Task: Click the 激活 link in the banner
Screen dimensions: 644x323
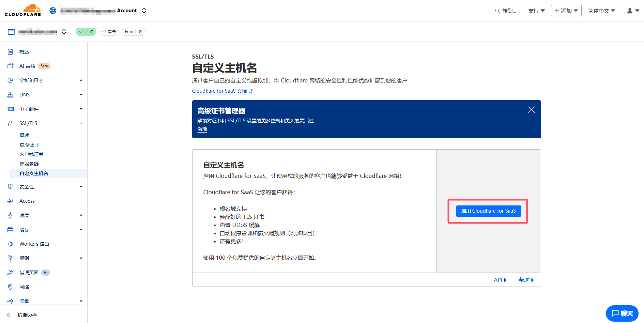Action: point(202,129)
